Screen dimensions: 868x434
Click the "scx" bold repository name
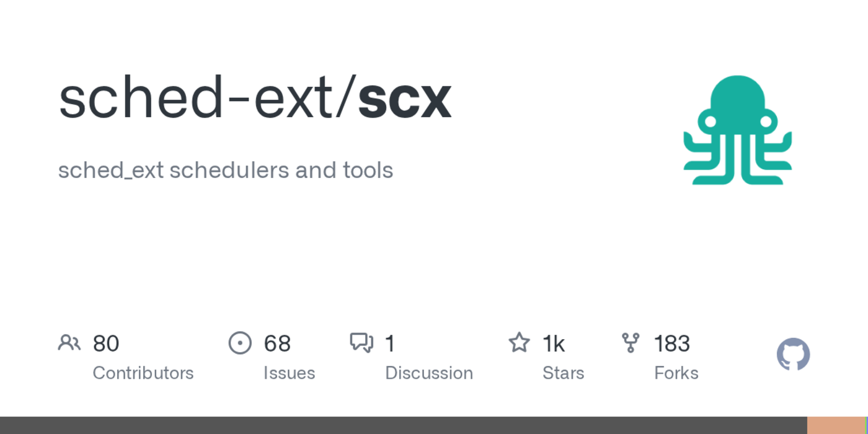coord(404,99)
